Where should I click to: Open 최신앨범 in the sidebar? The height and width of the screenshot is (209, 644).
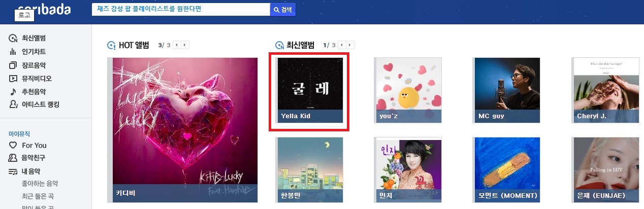pos(34,39)
